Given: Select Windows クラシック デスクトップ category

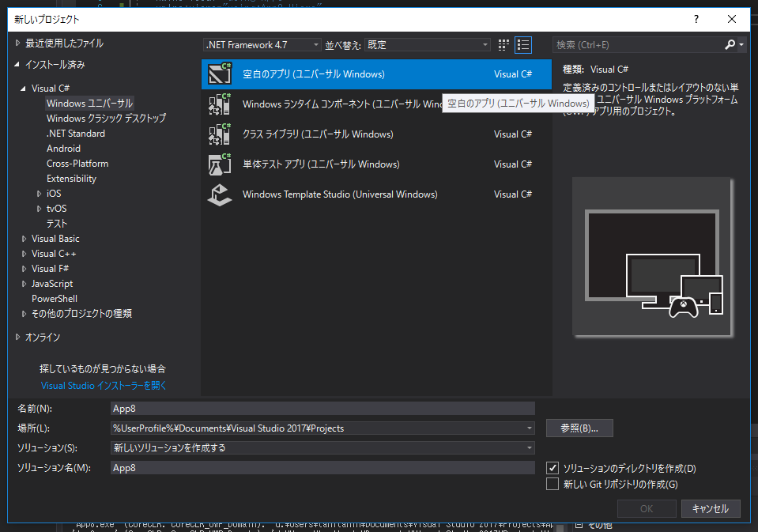Looking at the screenshot, I should click(x=106, y=118).
